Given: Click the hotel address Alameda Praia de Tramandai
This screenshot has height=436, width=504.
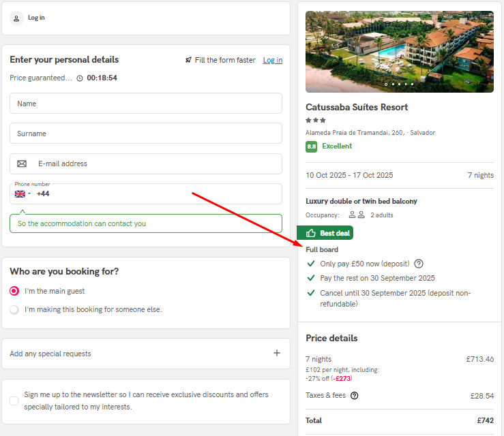Looking at the screenshot, I should [x=370, y=133].
